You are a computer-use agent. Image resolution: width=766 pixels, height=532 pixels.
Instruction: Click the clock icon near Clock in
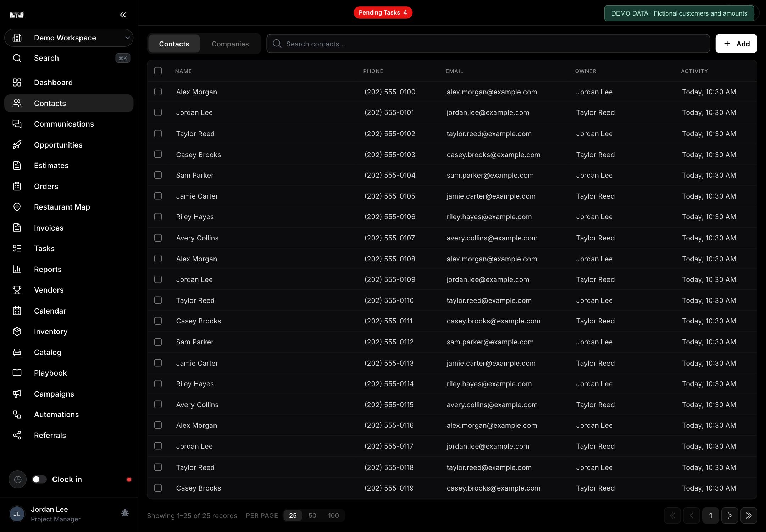[17, 480]
